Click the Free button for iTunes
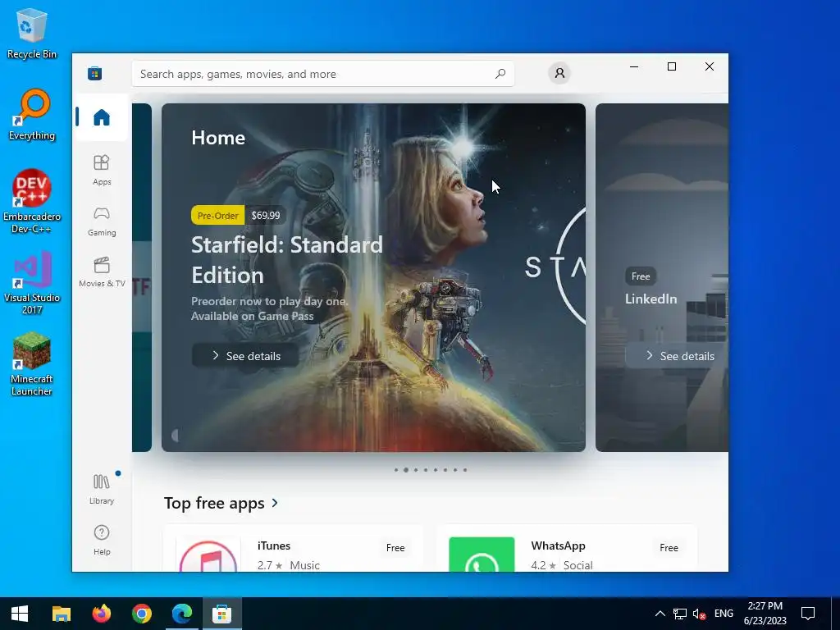The height and width of the screenshot is (630, 840). [395, 547]
